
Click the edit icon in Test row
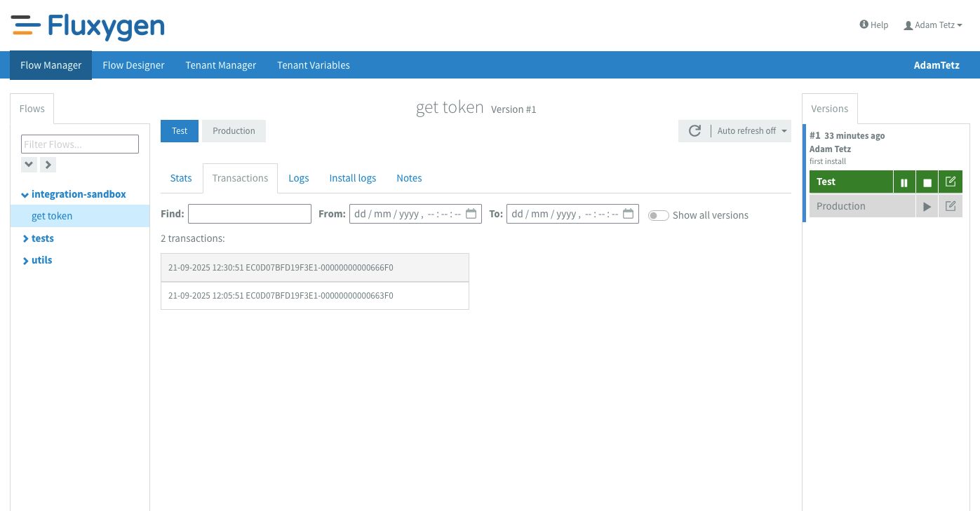[x=951, y=182]
